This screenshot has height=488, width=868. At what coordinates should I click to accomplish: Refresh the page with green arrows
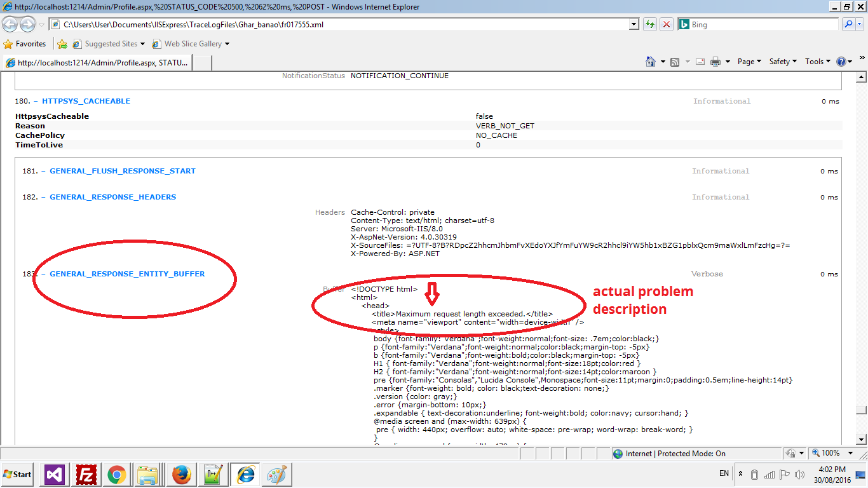tap(649, 24)
